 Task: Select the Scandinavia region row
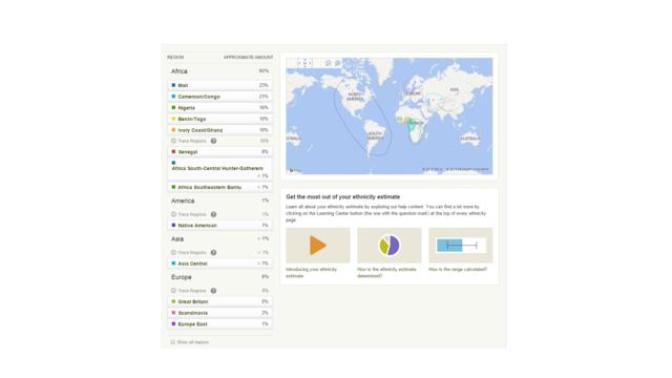coord(220,313)
